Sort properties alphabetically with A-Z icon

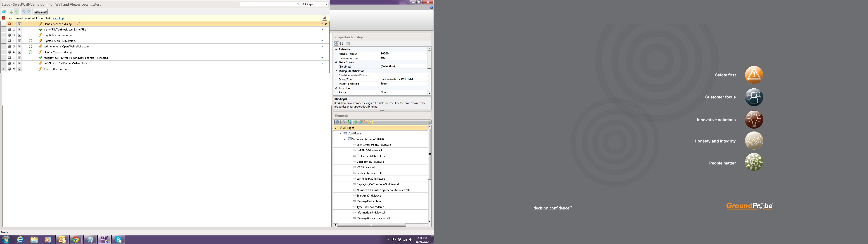341,44
